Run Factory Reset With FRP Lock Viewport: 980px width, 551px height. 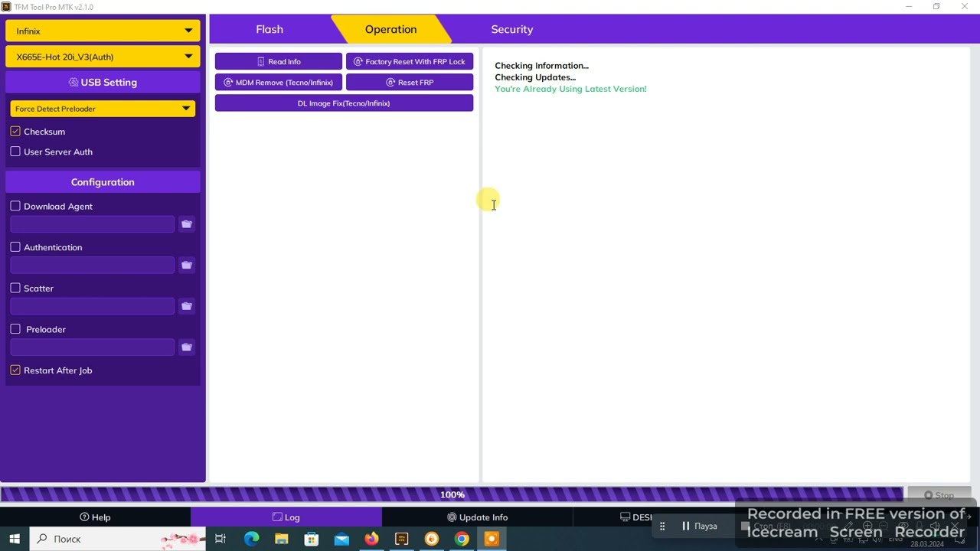coord(410,61)
